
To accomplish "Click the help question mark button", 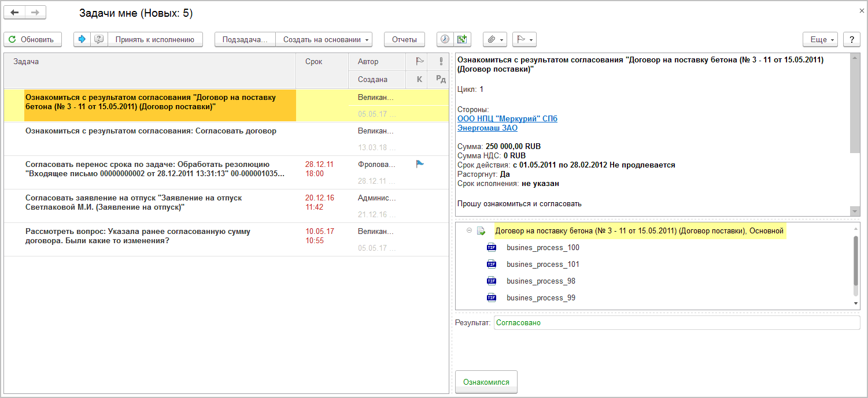I will coord(851,39).
